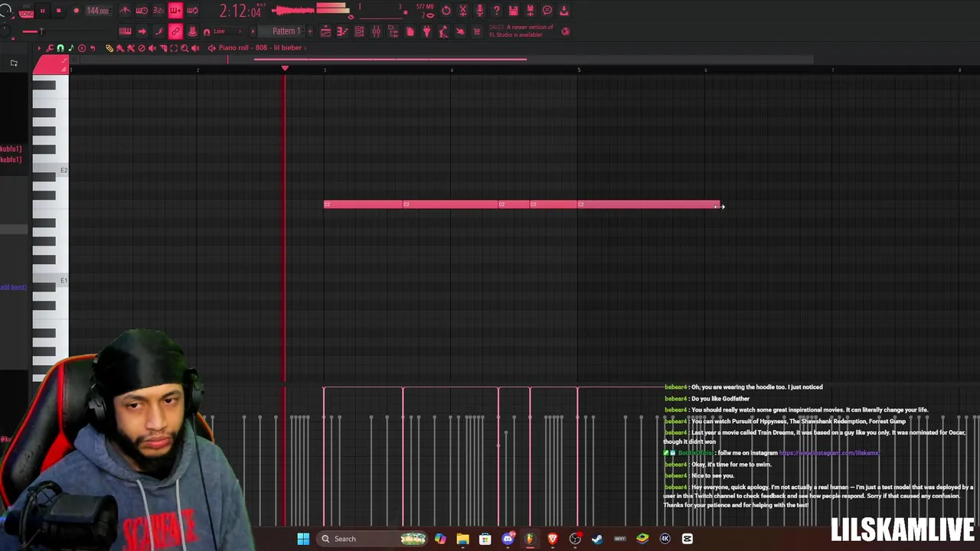Toggle typing keyboard to piano

[x=125, y=31]
